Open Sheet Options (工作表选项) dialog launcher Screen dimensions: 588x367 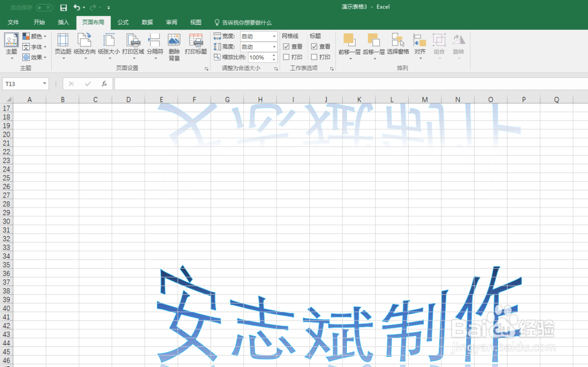(332, 69)
